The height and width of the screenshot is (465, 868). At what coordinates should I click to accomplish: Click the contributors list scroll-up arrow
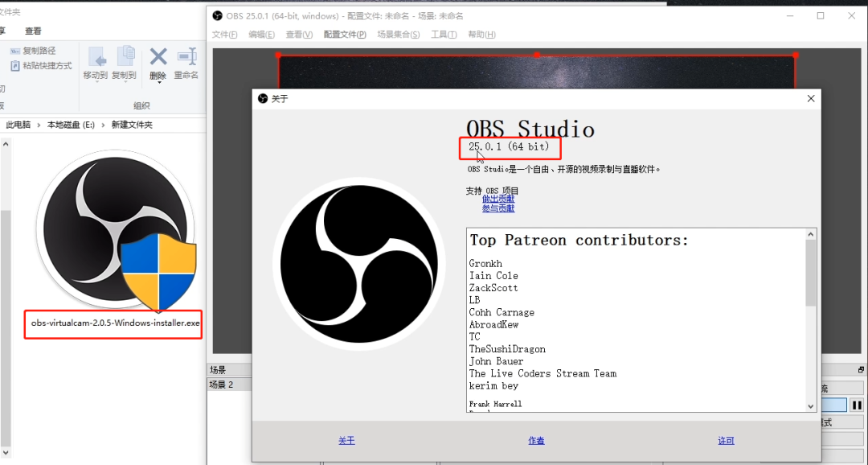point(811,233)
